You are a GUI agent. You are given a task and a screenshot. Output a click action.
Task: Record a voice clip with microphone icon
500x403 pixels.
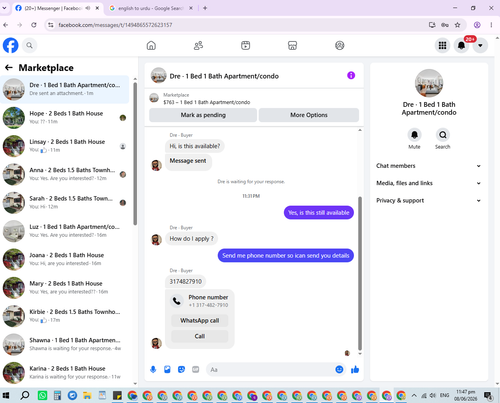point(153,369)
